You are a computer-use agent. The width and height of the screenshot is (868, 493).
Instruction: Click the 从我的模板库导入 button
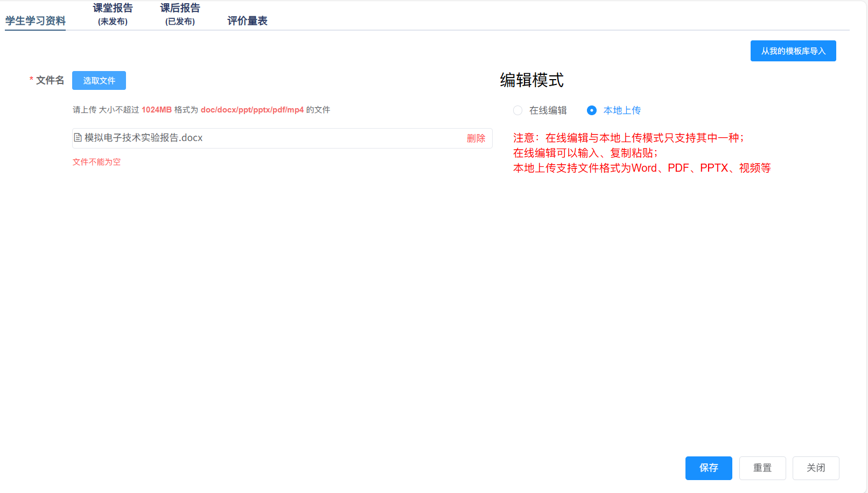click(x=793, y=51)
